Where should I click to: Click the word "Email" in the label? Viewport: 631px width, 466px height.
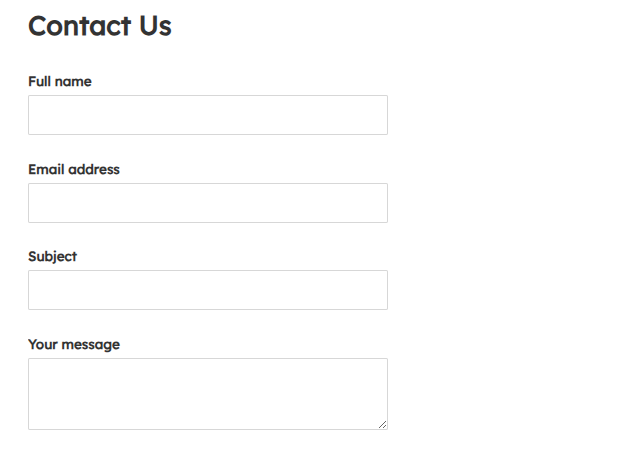coord(46,169)
